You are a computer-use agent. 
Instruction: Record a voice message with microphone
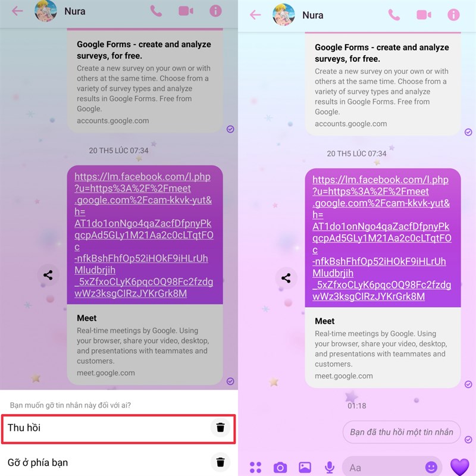coord(330,467)
